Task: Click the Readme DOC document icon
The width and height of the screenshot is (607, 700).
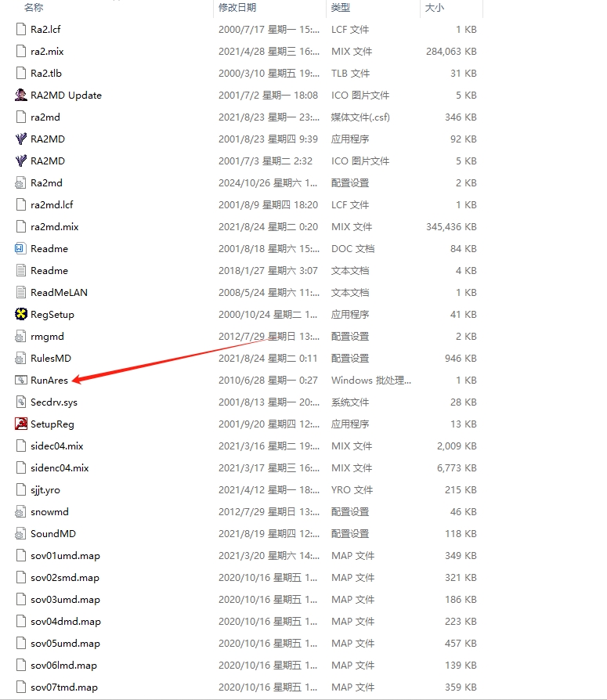Action: (20, 249)
